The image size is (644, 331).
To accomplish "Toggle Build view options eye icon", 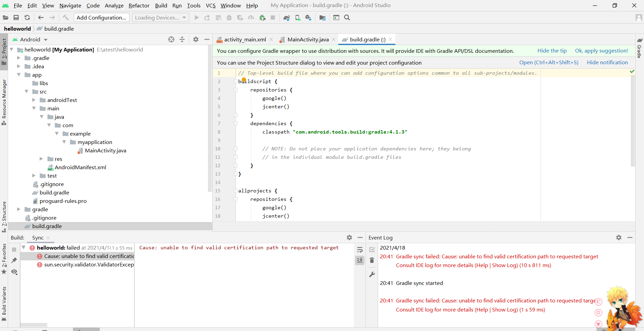I will pos(14,272).
